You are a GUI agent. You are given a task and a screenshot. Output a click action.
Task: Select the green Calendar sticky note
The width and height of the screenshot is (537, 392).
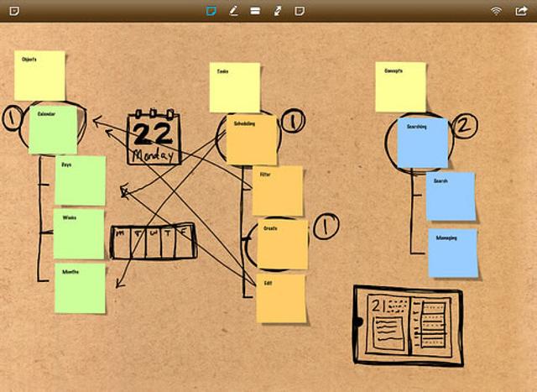pyautogui.click(x=53, y=130)
